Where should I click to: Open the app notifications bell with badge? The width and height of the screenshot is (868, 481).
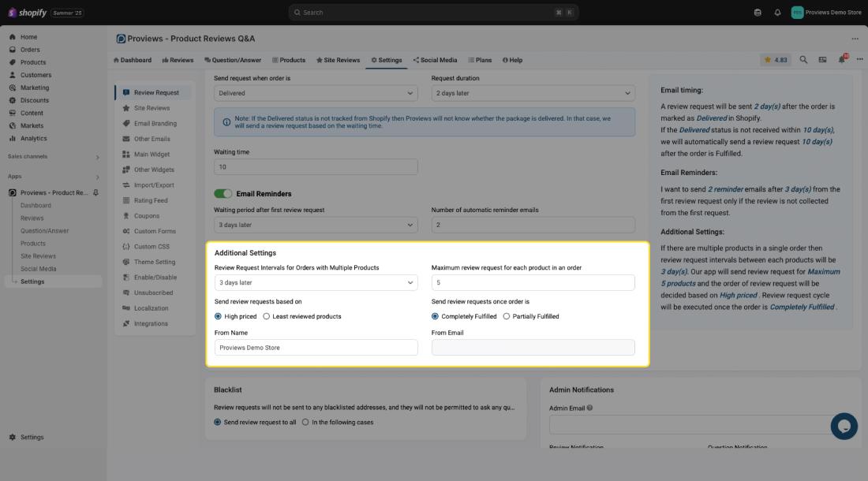coord(842,60)
